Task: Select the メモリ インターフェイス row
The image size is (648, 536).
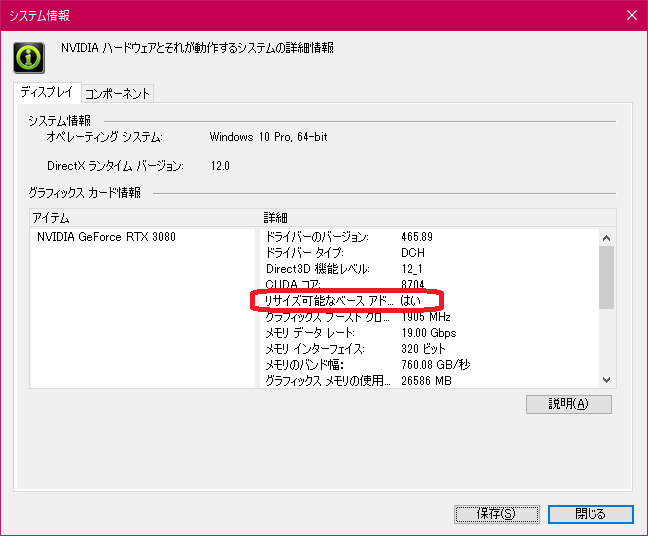Action: coord(430,349)
